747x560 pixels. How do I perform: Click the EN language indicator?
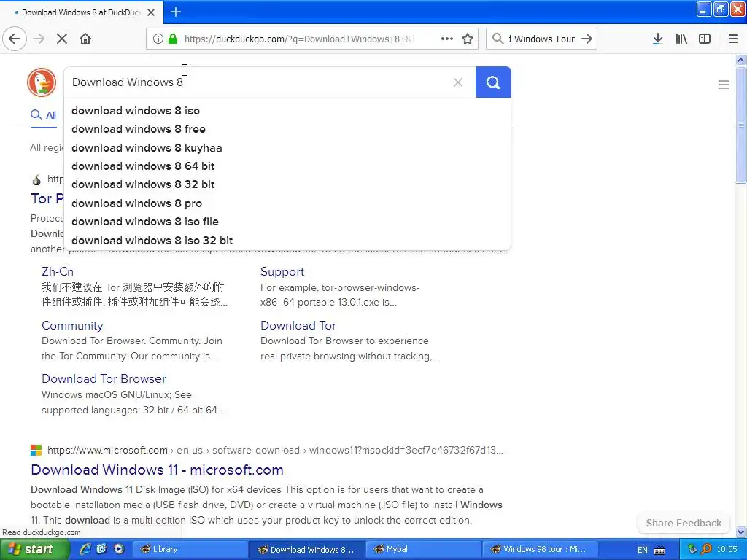click(x=642, y=550)
